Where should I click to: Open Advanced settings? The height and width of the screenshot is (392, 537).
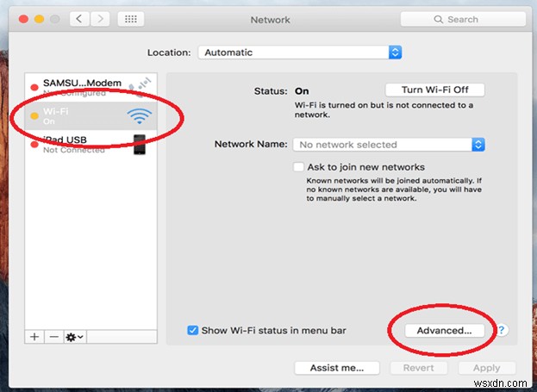(445, 330)
